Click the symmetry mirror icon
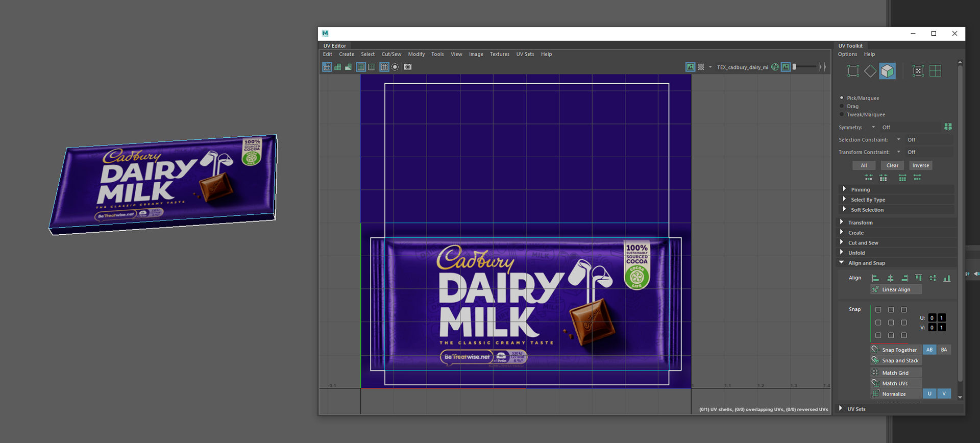980x443 pixels. [948, 127]
